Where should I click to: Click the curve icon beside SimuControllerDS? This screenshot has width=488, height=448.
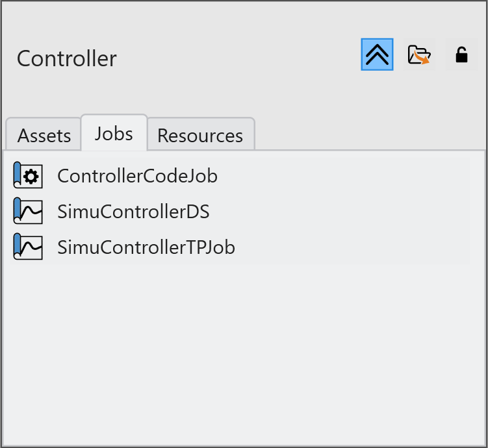coord(28,211)
